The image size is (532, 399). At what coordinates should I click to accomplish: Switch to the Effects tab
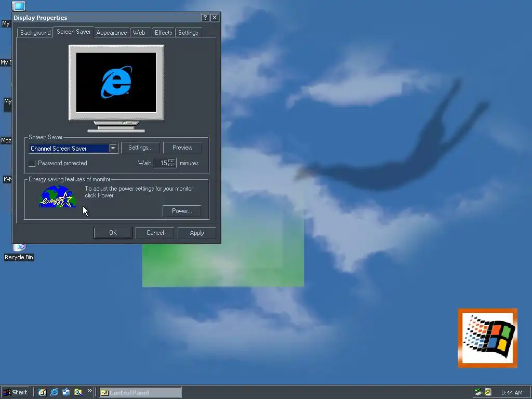pyautogui.click(x=164, y=33)
